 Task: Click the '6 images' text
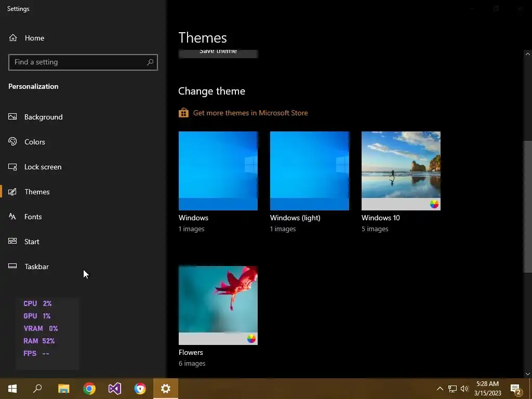[192, 363]
